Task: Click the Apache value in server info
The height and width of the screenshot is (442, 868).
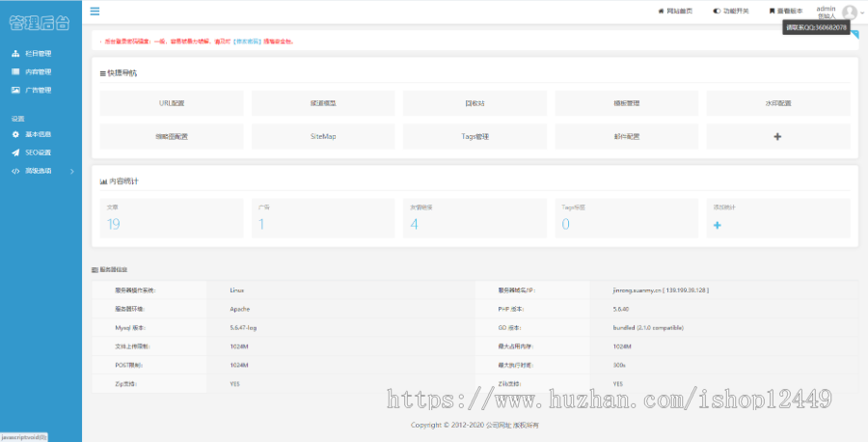Action: pyautogui.click(x=240, y=309)
